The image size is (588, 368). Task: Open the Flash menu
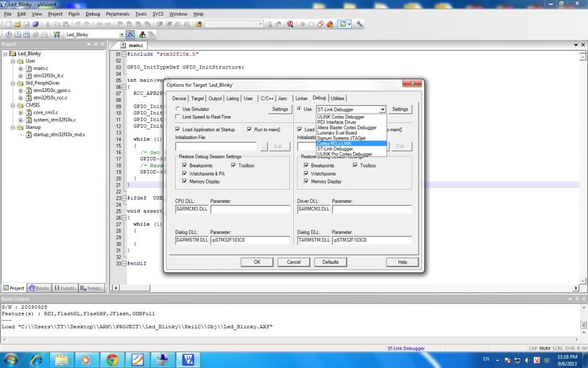[73, 14]
